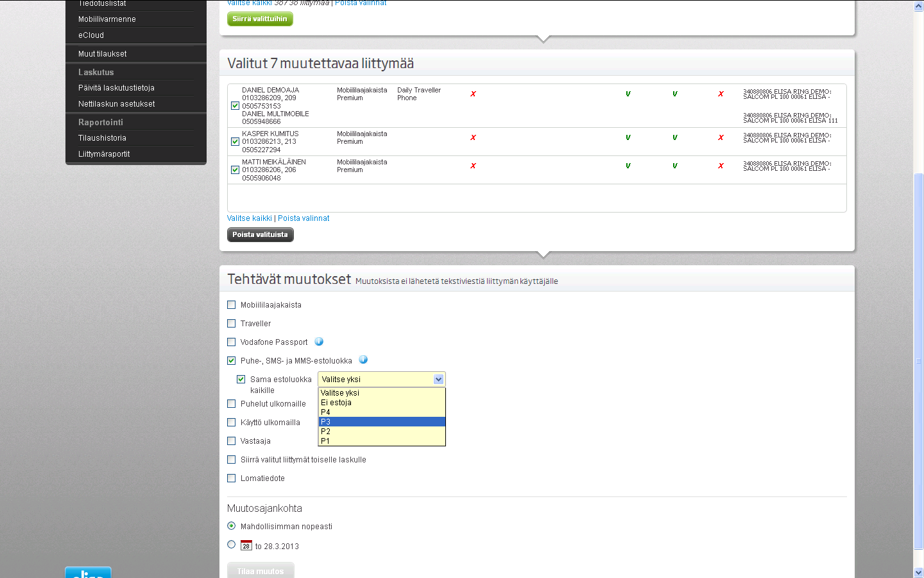
Task: Enable the Vodafone Passport checkbox
Action: pyautogui.click(x=231, y=342)
